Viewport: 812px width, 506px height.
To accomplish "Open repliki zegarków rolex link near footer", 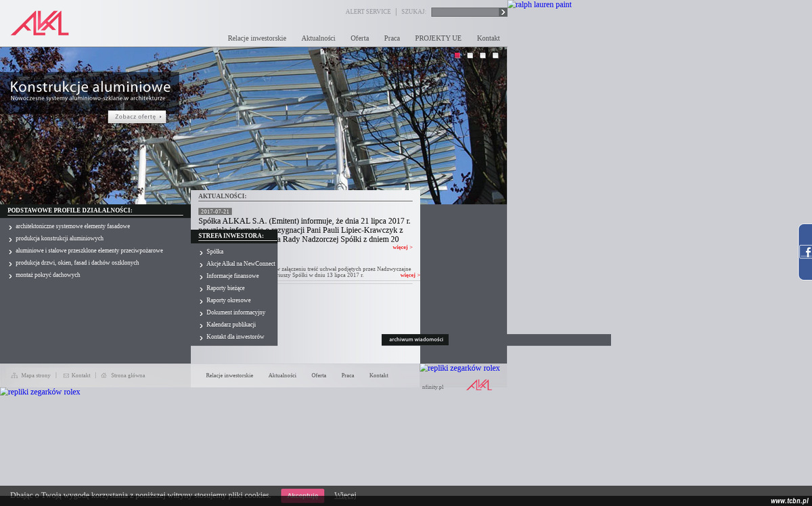I will point(459,368).
